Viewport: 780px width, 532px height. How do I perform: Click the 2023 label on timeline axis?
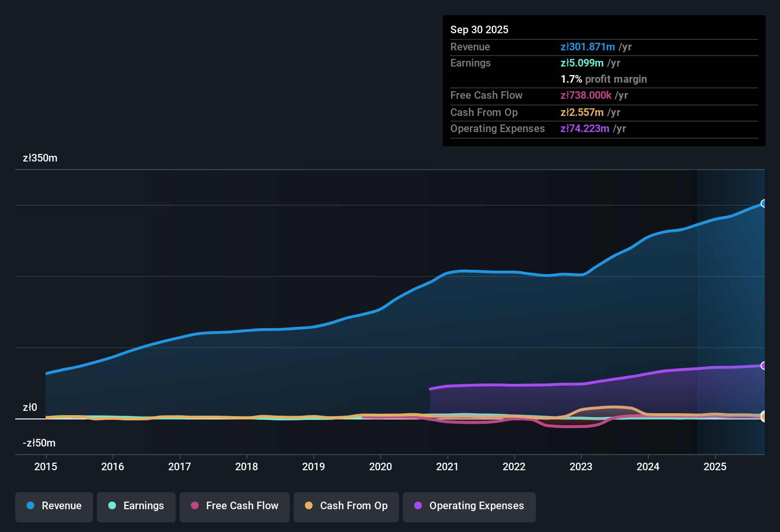point(581,467)
